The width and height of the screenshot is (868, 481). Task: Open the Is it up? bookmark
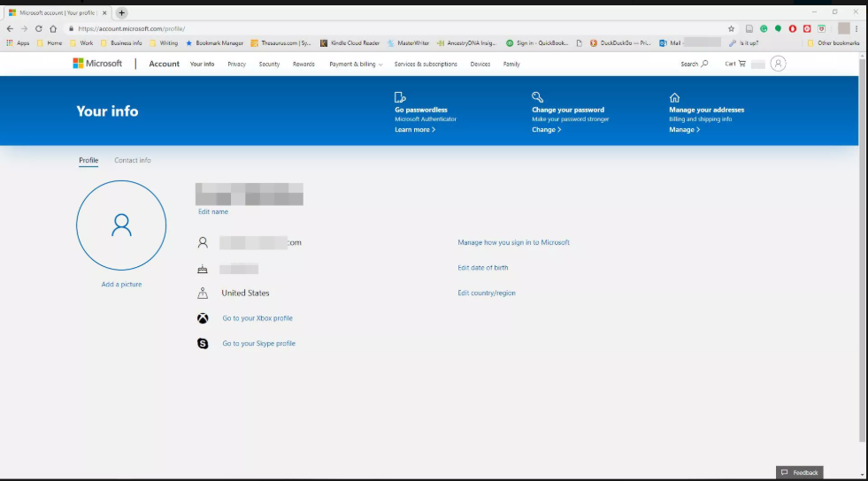pos(744,42)
